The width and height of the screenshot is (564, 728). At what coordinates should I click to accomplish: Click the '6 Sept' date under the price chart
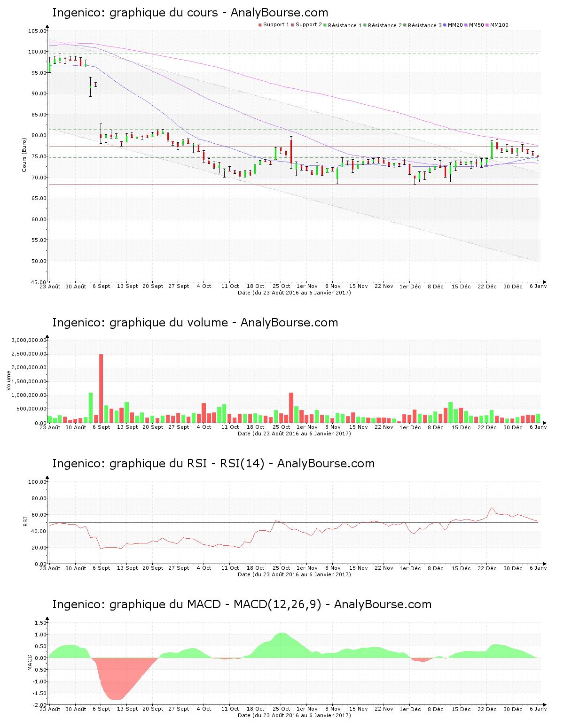(101, 286)
